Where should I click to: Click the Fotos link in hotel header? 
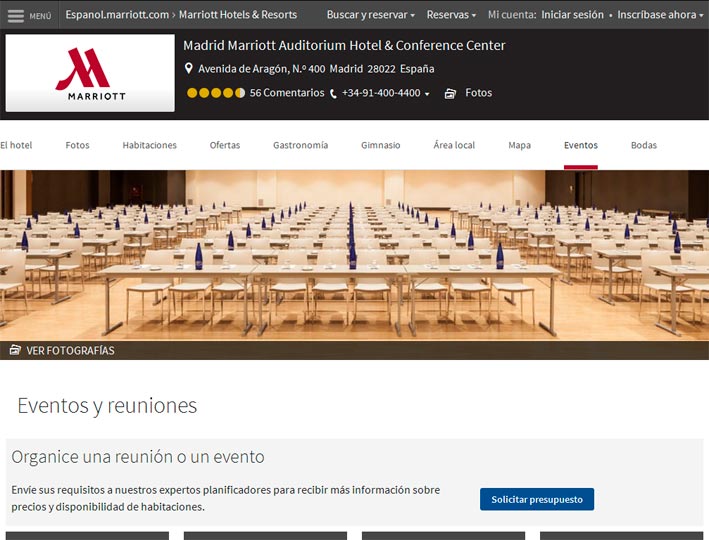tap(478, 93)
